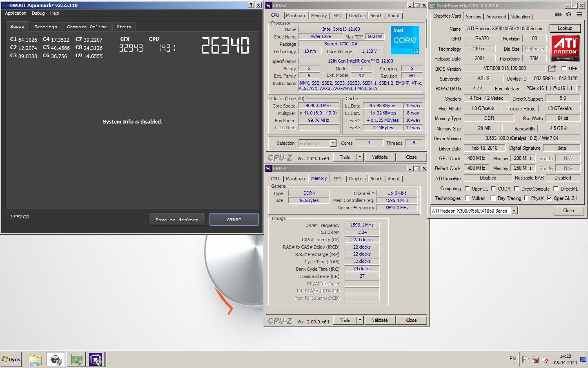Switch to the CPU-Z taskbar icon
This screenshot has width=588, height=368.
96,359
